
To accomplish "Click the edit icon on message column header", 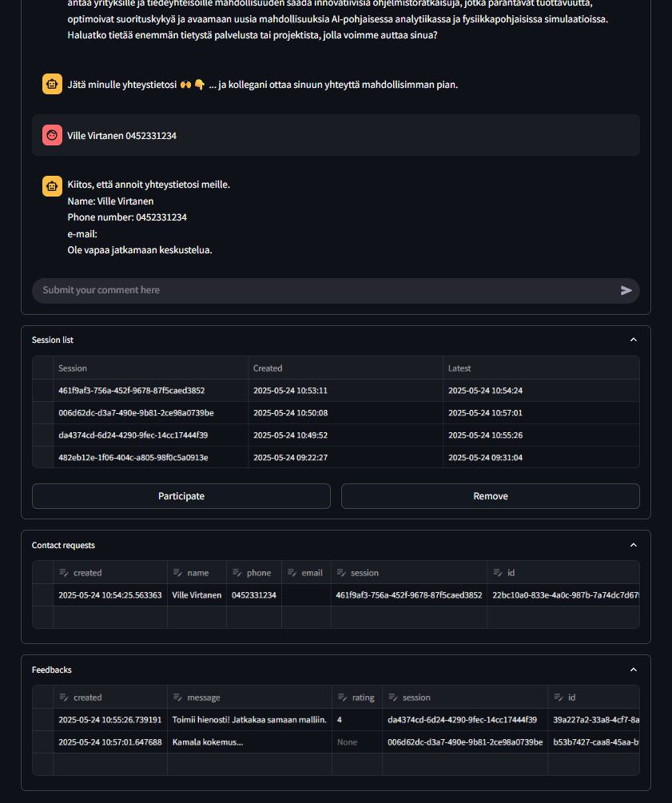I will pos(177,698).
